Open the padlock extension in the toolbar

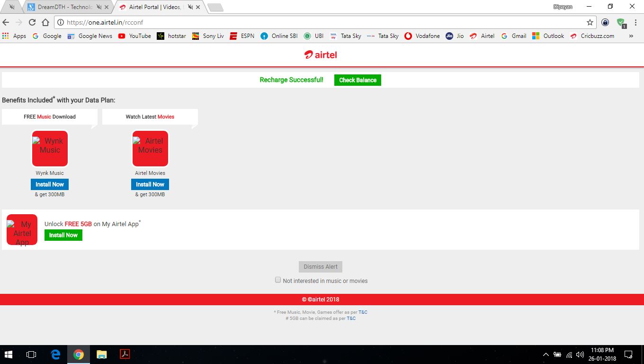click(605, 22)
